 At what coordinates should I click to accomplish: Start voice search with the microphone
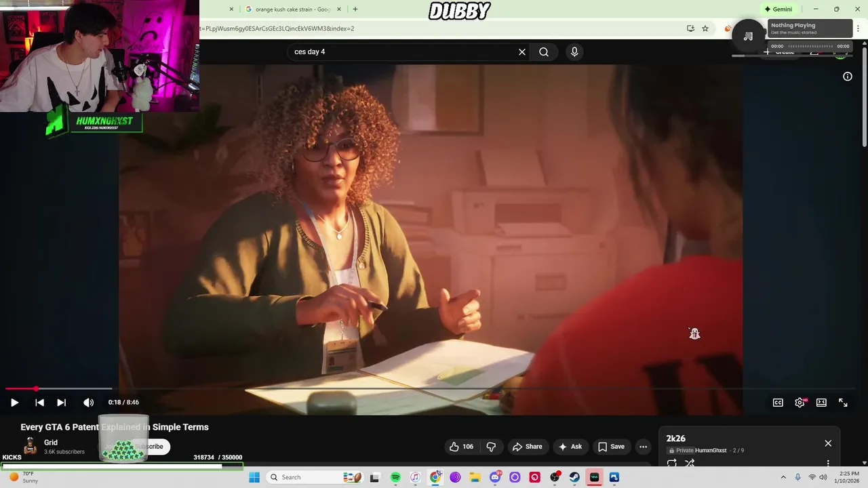(x=574, y=52)
